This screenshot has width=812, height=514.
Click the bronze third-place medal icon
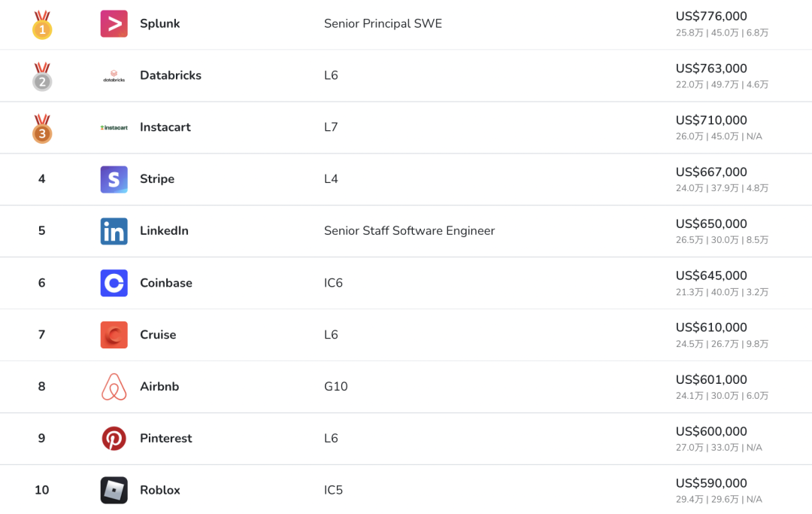click(x=42, y=129)
